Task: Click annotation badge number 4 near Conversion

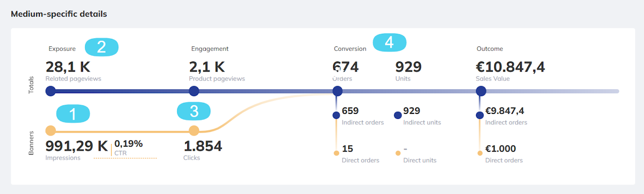Action: (389, 42)
